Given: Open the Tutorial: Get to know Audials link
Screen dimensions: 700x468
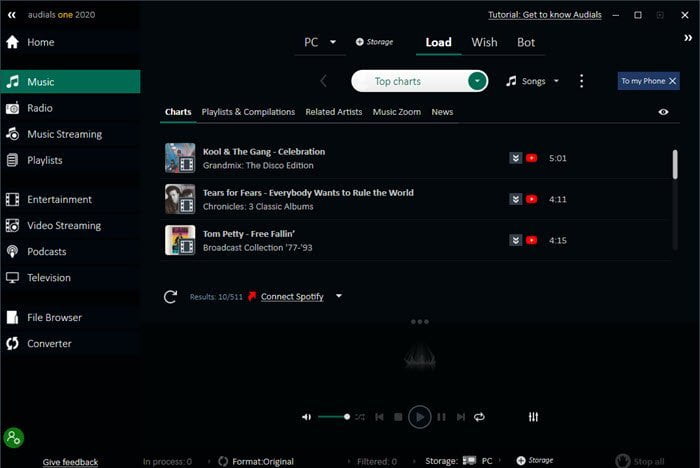Looking at the screenshot, I should 545,15.
